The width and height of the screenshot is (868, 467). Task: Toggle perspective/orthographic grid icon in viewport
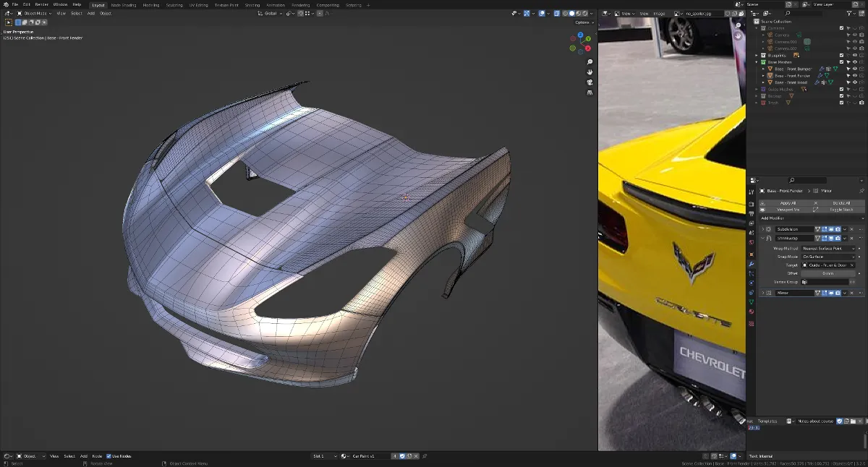pyautogui.click(x=590, y=93)
